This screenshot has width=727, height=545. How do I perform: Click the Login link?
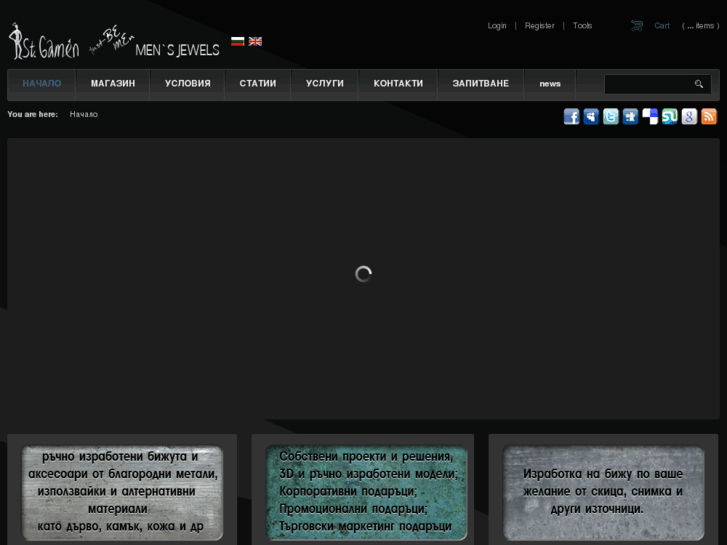point(497,26)
